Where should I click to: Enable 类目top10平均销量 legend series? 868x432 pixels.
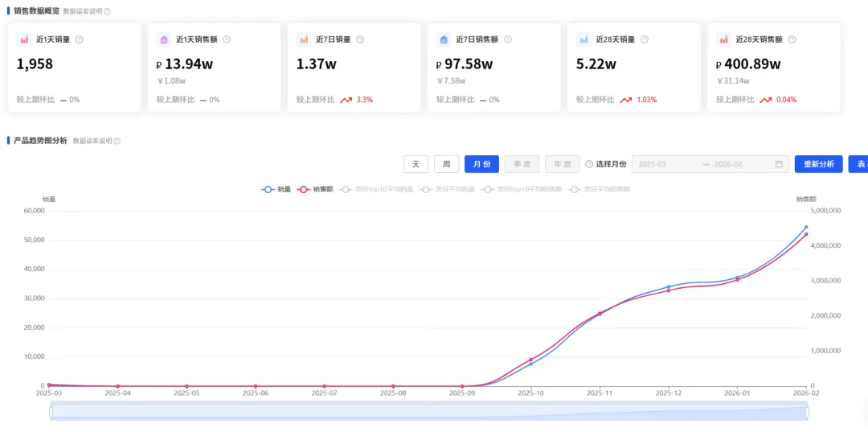pyautogui.click(x=377, y=190)
